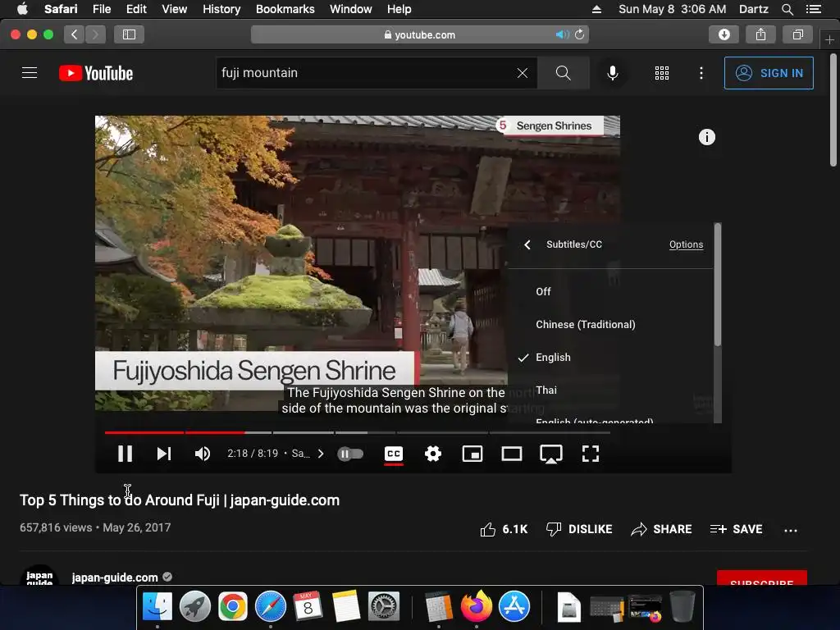
Task: Open the Bookmarks menu
Action: [285, 9]
